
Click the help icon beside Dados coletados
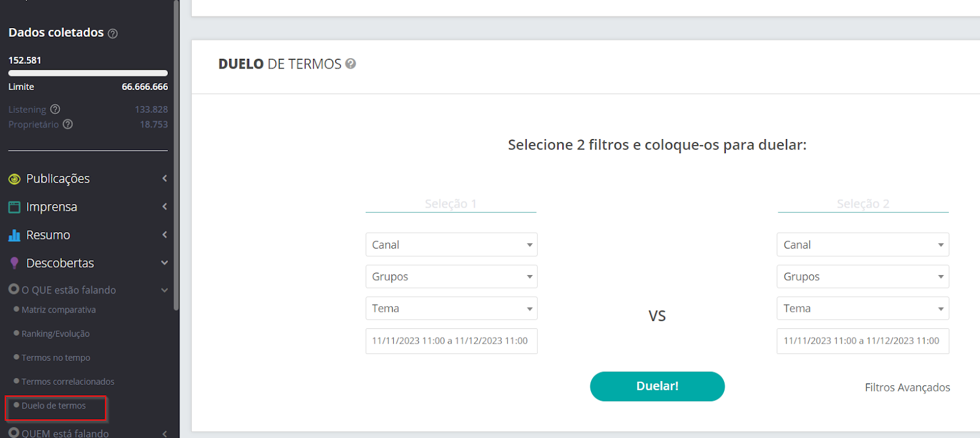(113, 34)
